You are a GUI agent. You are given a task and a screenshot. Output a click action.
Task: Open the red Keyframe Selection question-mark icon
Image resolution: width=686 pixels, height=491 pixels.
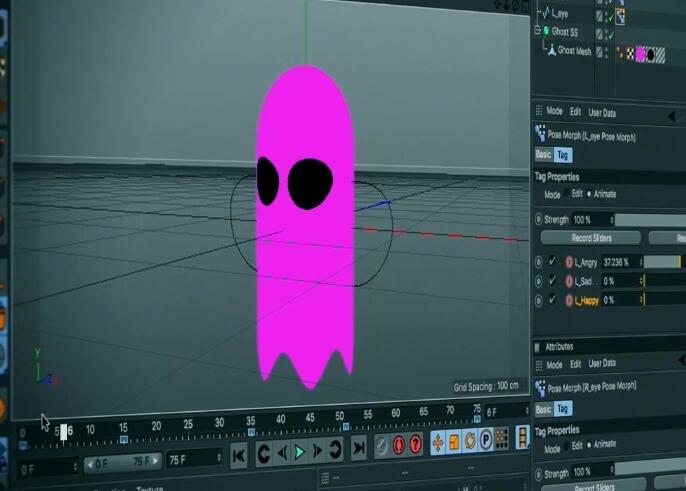click(415, 444)
